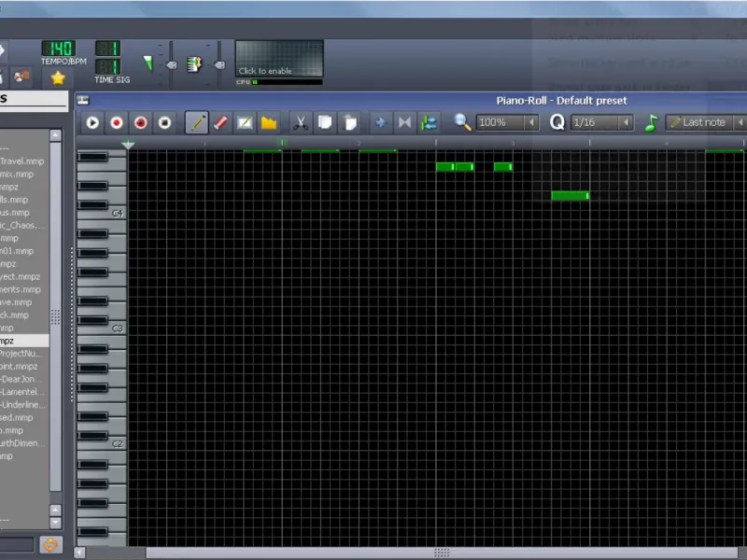This screenshot has width=747, height=560.
Task: Click the Paste notes icon
Action: (x=349, y=123)
